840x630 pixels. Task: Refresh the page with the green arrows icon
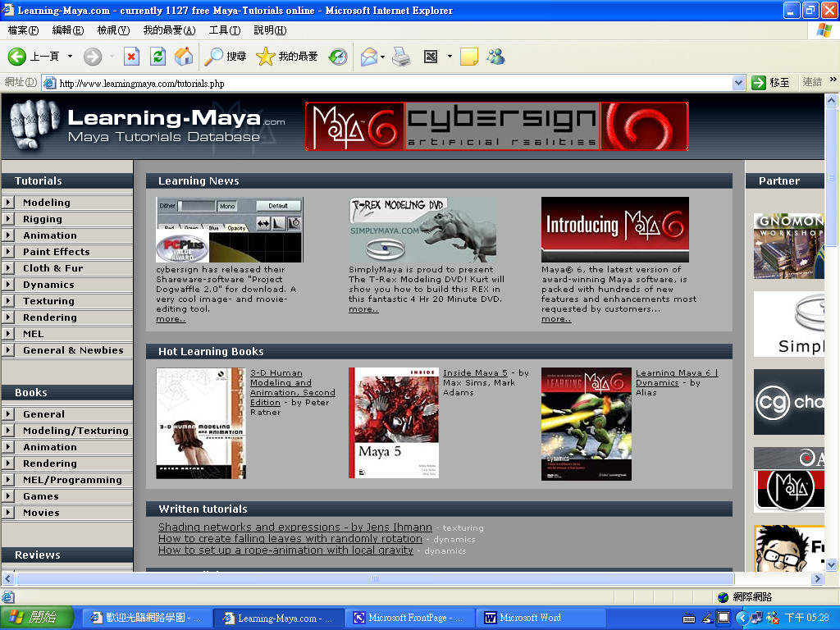click(157, 57)
